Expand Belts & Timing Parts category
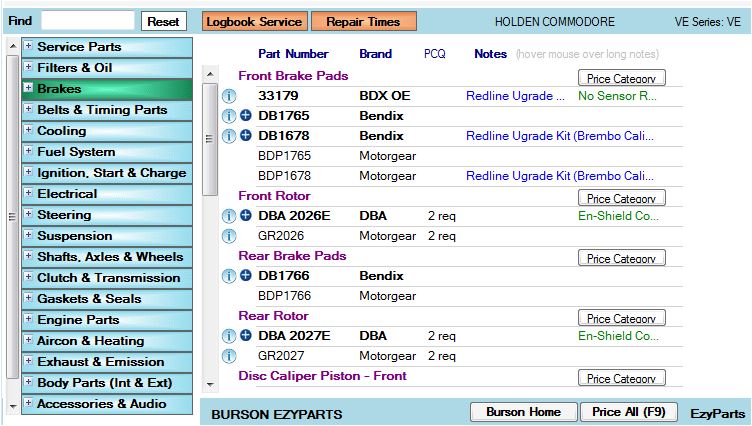Viewport: 752px width, 426px height. (x=28, y=109)
